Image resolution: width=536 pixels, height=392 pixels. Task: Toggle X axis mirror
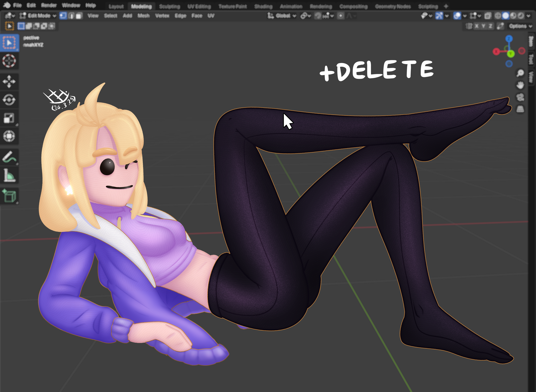point(476,26)
